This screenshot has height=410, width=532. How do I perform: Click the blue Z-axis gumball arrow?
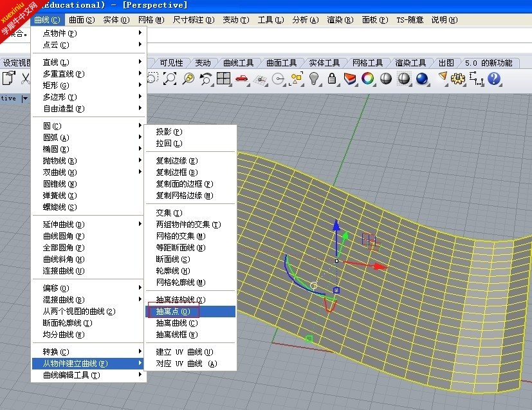pos(336,225)
